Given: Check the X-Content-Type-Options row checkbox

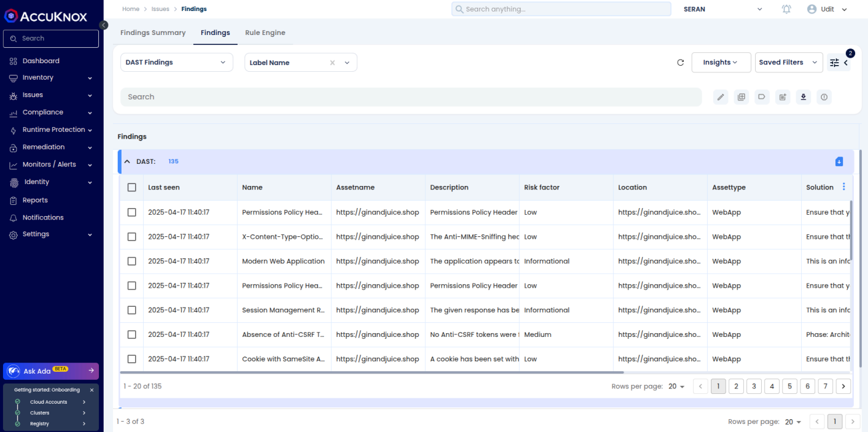Looking at the screenshot, I should (132, 236).
